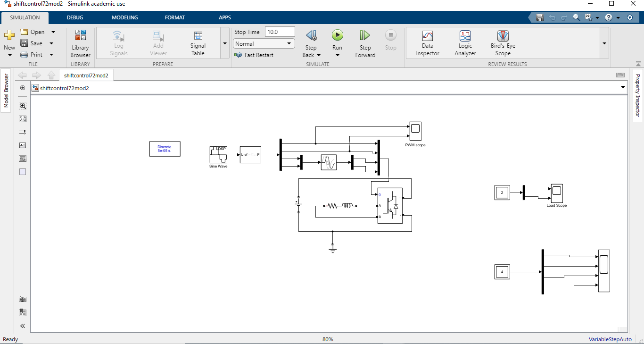
Task: Select the Sine Wave block
Action: click(x=218, y=155)
